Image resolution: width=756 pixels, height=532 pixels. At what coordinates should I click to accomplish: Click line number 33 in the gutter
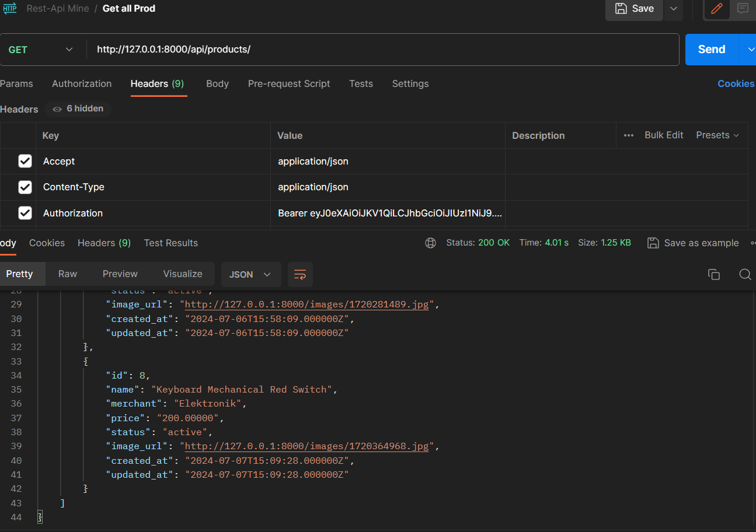pos(16,362)
